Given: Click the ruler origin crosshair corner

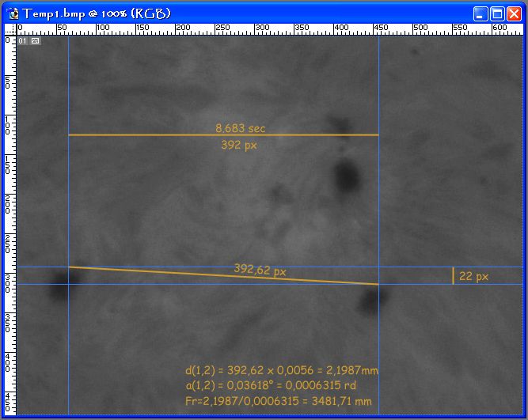Looking at the screenshot, I should 10,29.
